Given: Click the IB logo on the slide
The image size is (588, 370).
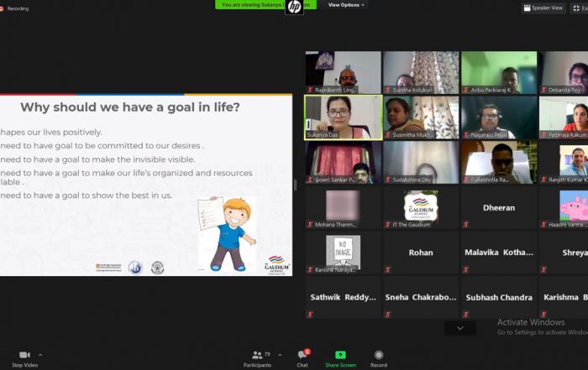Looking at the screenshot, I should (135, 268).
